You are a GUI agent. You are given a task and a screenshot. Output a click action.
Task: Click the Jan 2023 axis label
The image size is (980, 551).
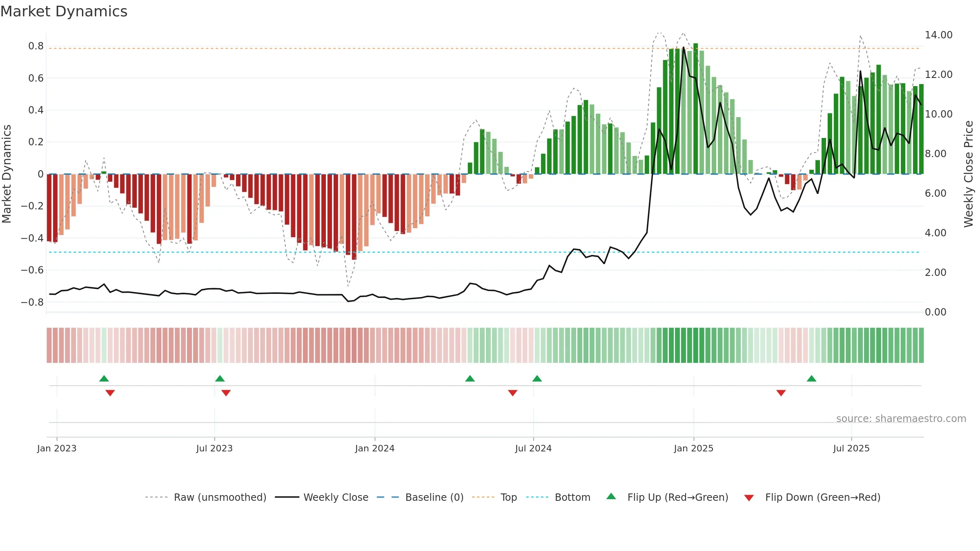(x=57, y=448)
